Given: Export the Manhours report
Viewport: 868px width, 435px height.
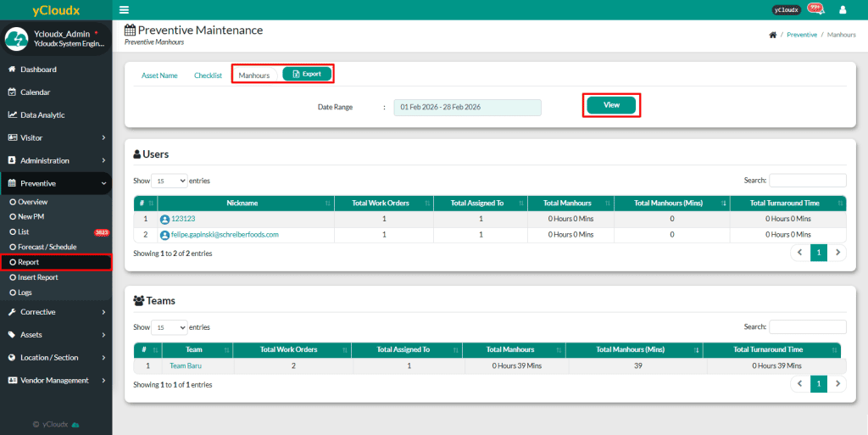Looking at the screenshot, I should click(307, 75).
